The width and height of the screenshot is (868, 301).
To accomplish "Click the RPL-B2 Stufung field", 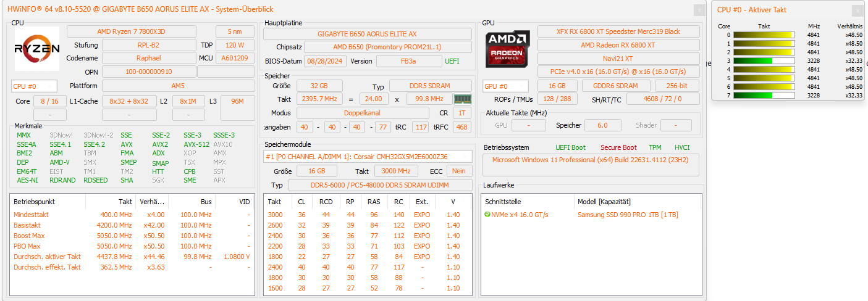I will coord(148,45).
